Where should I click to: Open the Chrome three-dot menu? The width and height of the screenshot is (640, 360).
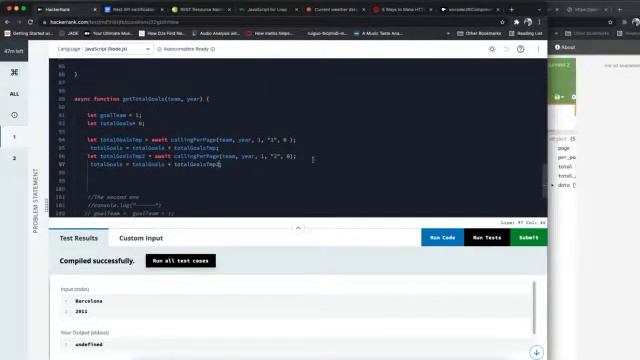tap(540, 22)
